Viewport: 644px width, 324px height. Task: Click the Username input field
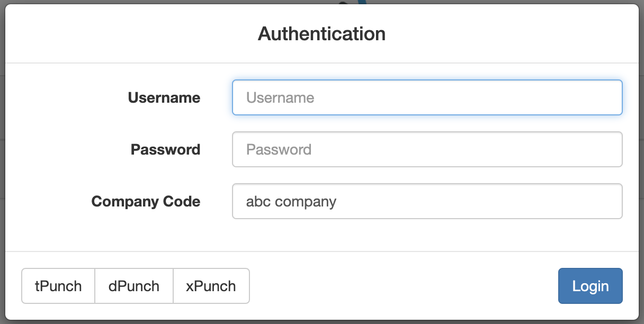point(427,97)
